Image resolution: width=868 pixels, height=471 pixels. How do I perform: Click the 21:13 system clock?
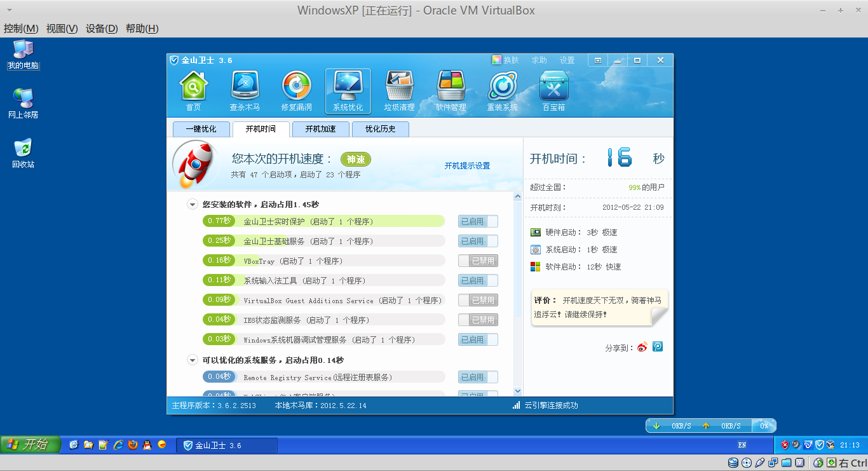(x=850, y=445)
